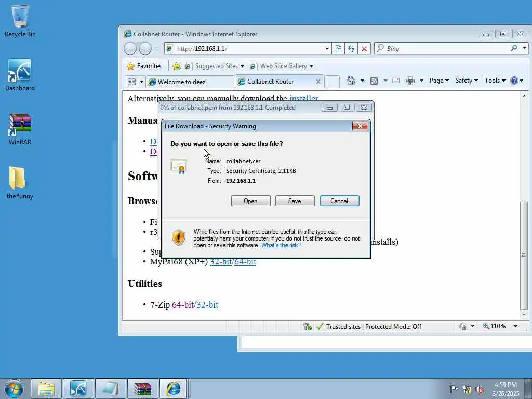This screenshot has height=399, width=532.
Task: Open Quick Tabs grid icon
Action: pyautogui.click(x=131, y=82)
